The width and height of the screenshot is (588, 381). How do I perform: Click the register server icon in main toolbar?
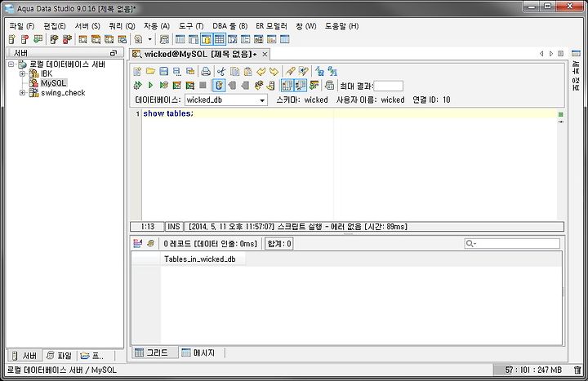pyautogui.click(x=12, y=39)
